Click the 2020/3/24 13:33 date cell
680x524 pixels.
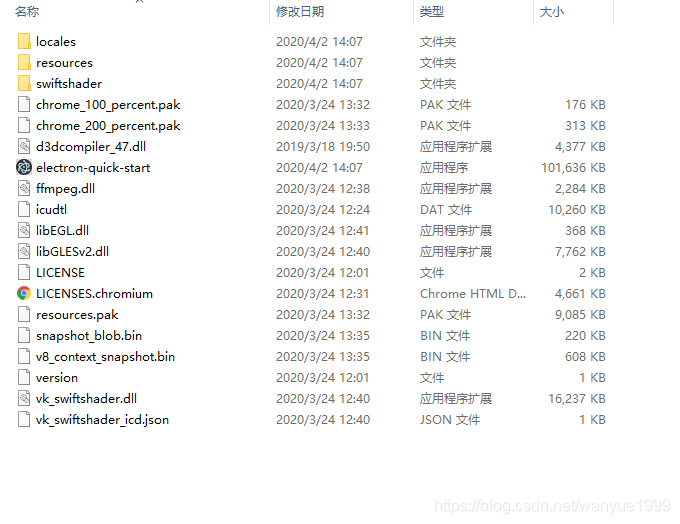(323, 126)
